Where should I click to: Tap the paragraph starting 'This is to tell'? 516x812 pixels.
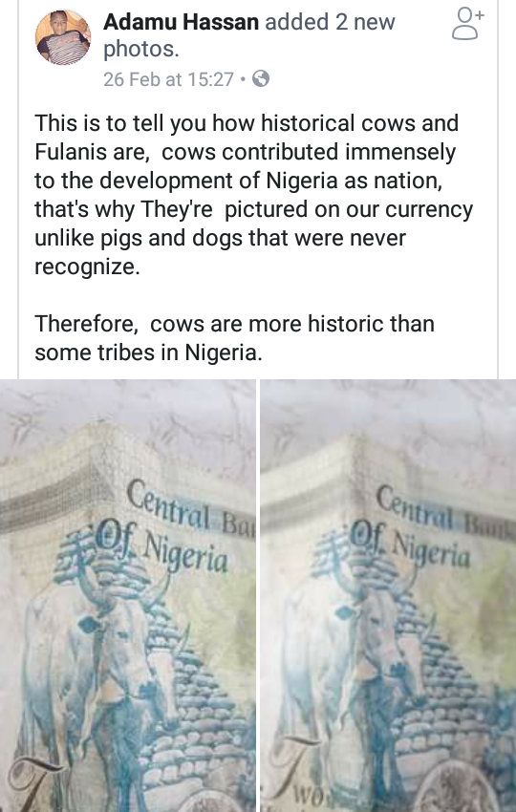point(254,195)
